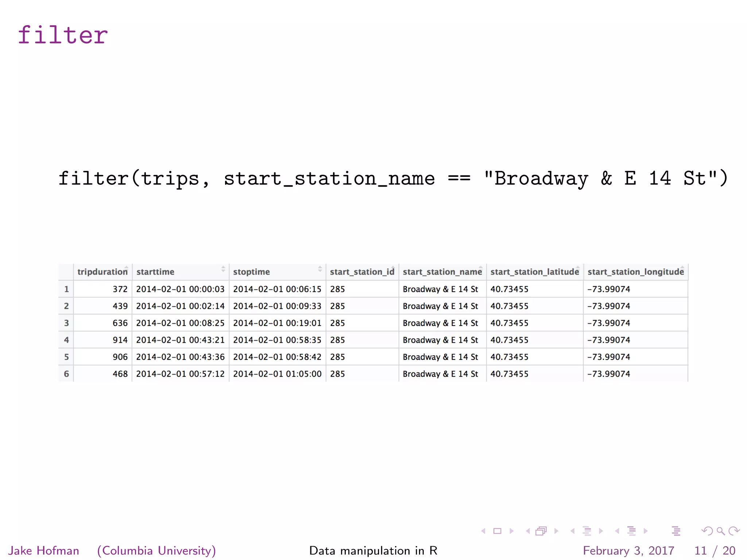Click February 3, 2017 date in footer
This screenshot has height=560, width=747.
(628, 551)
